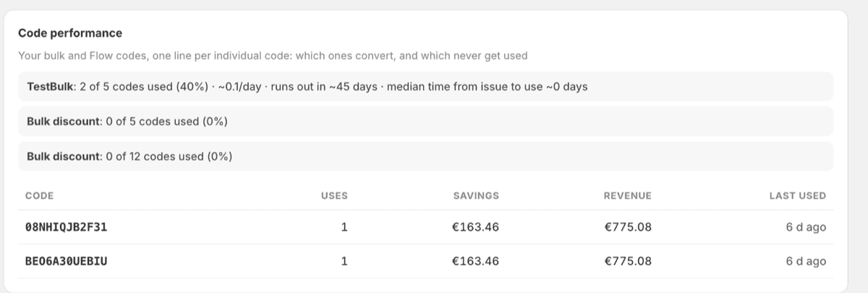Click the Code performance heading
Viewport: 868px width, 293px height.
point(70,33)
